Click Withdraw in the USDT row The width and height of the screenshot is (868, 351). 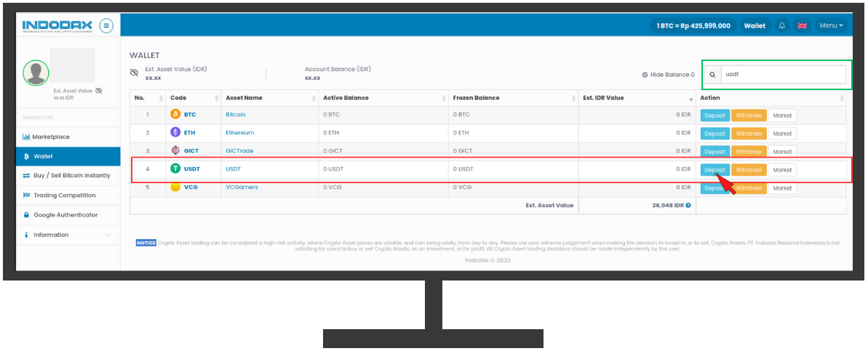coord(749,170)
